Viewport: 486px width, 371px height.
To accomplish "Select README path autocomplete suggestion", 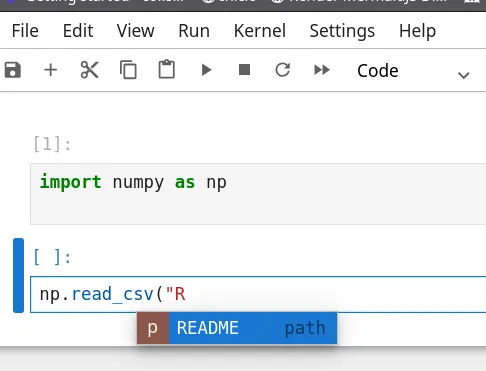I will (x=237, y=328).
